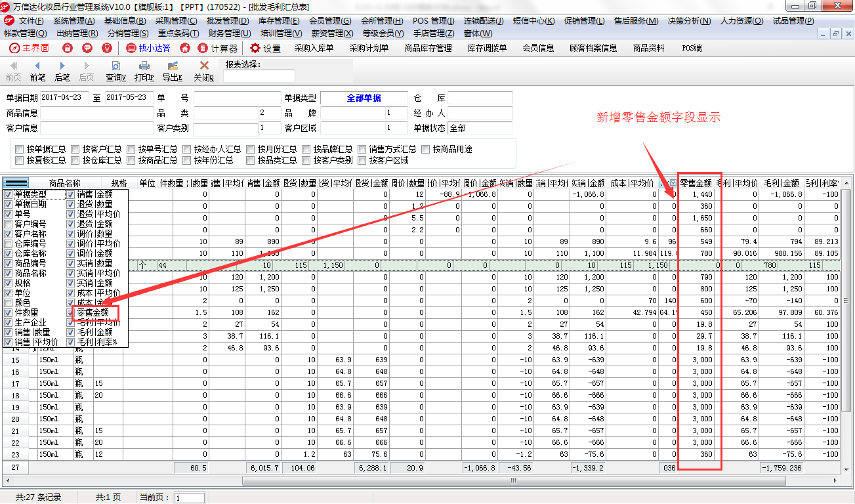Click the grid column chooser icon at table corner
Screen dimensions: 855x504
[15, 182]
